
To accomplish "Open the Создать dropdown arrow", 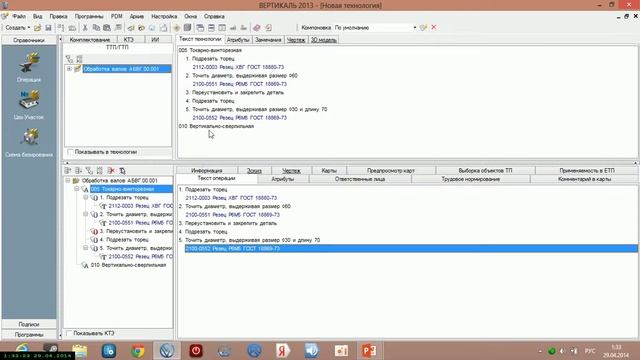I will tap(29, 28).
